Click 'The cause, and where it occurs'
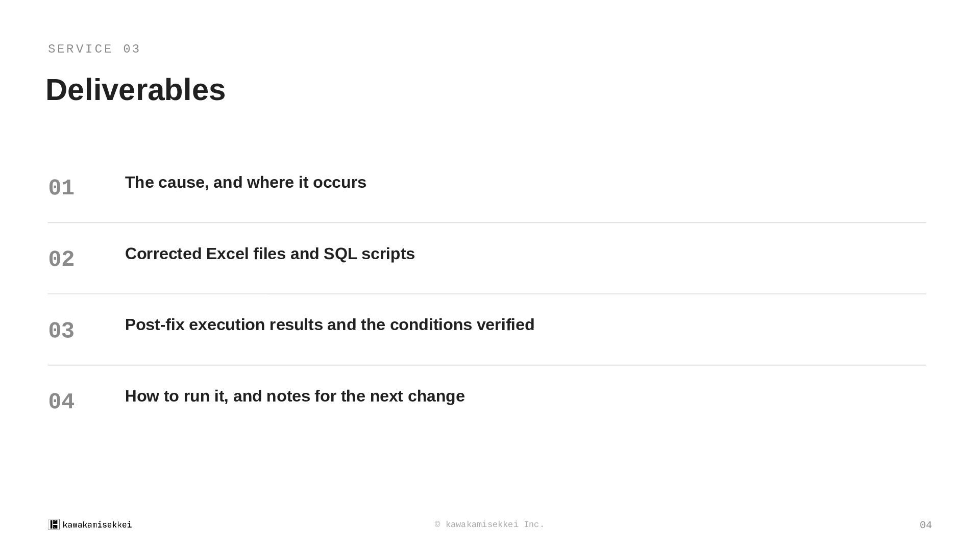The height and width of the screenshot is (551, 980). tap(246, 183)
